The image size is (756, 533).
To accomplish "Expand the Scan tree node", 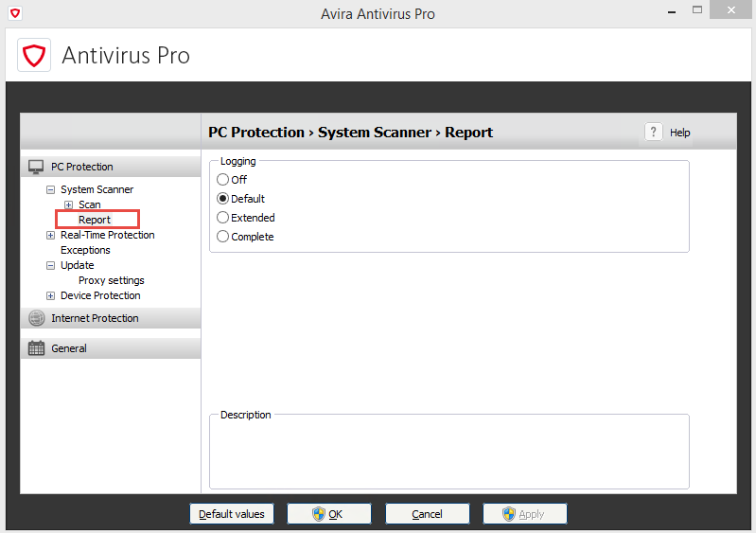I will (68, 205).
